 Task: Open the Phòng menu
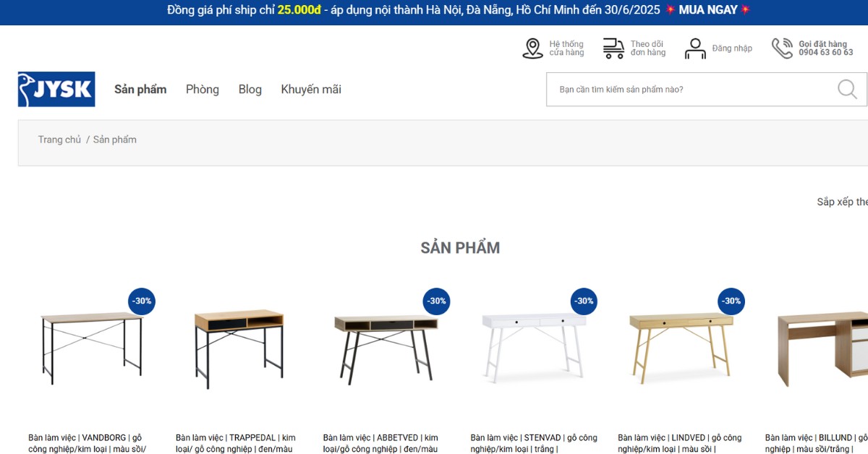tap(203, 90)
